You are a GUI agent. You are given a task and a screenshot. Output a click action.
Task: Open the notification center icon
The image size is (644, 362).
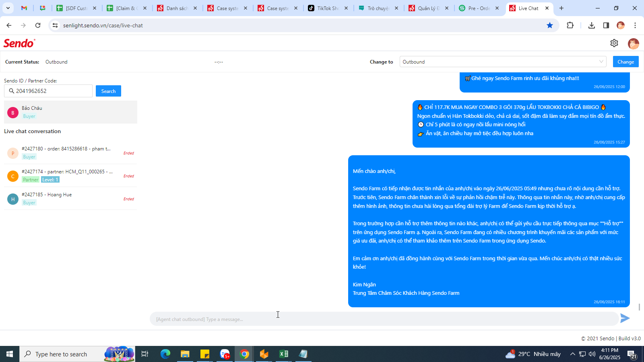pyautogui.click(x=632, y=354)
